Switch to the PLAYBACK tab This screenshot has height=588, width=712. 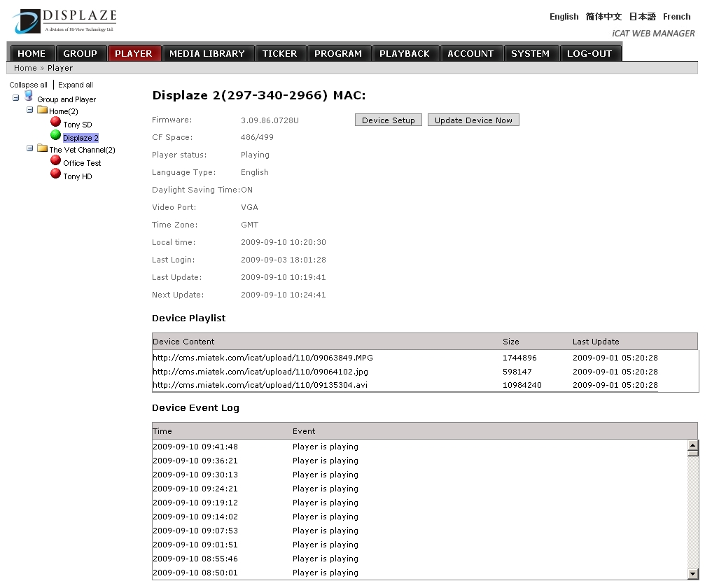[405, 53]
